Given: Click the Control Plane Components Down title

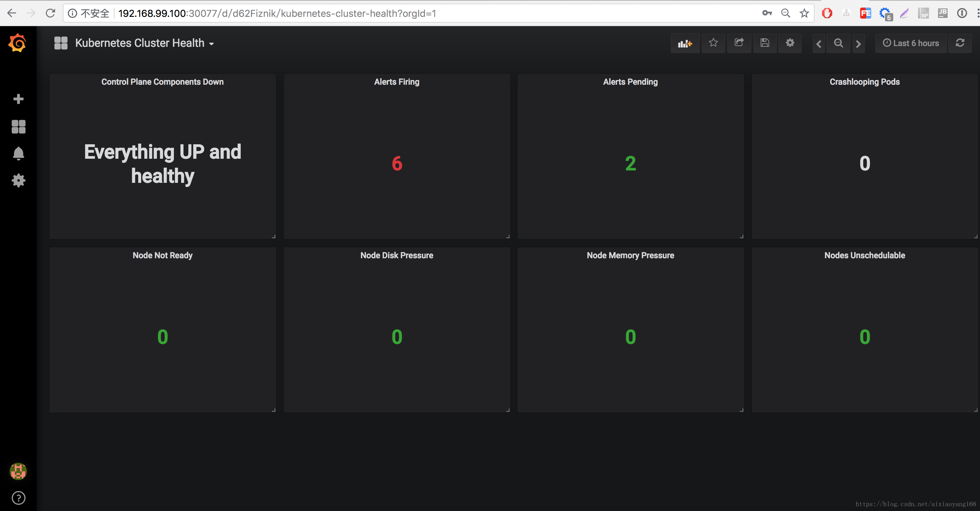Looking at the screenshot, I should pyautogui.click(x=163, y=82).
